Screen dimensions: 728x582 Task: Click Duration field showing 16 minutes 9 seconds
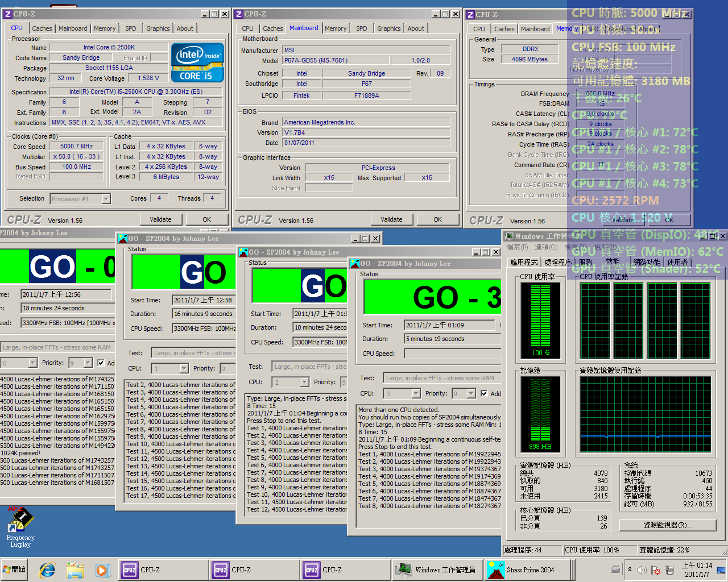point(204,314)
